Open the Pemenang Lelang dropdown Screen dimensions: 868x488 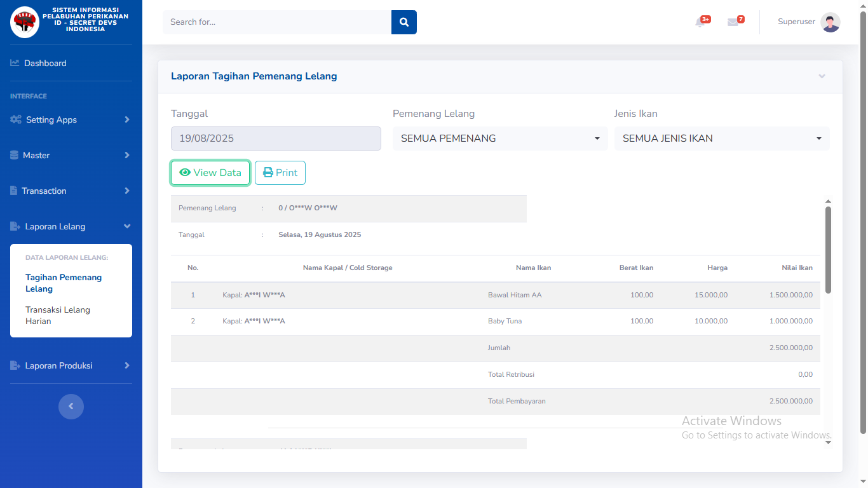coord(499,139)
